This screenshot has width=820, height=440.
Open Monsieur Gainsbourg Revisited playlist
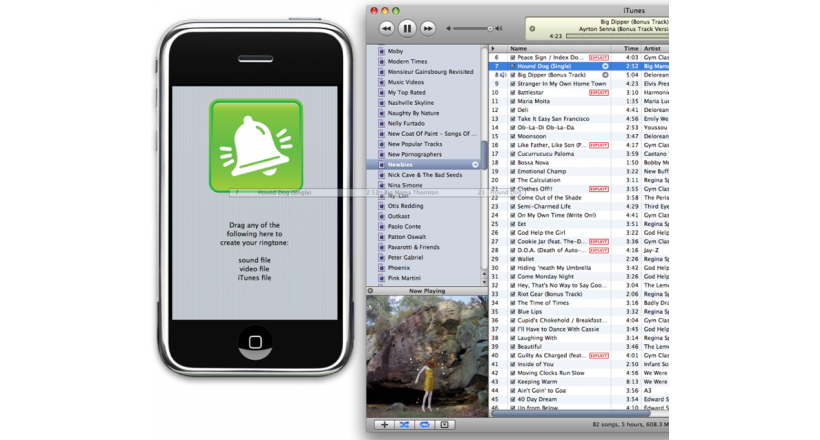point(430,72)
